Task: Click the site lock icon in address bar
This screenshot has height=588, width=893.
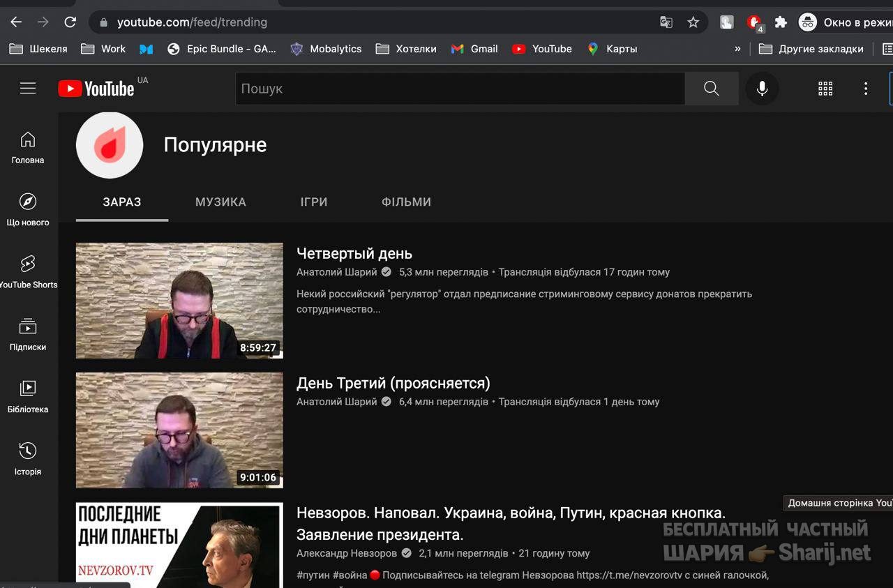Action: pyautogui.click(x=104, y=22)
